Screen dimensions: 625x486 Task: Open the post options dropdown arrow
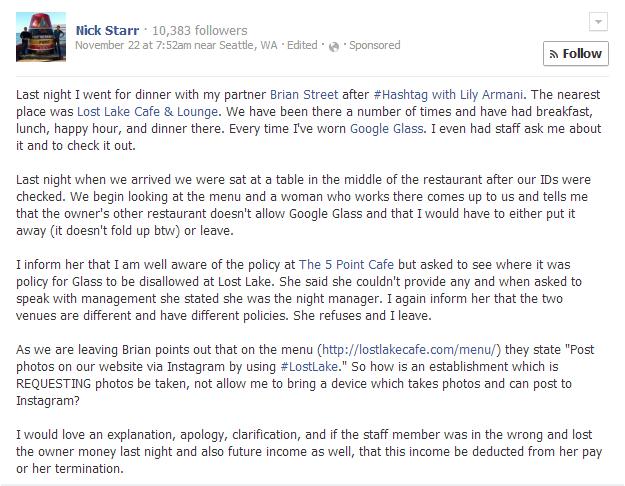pos(598,22)
